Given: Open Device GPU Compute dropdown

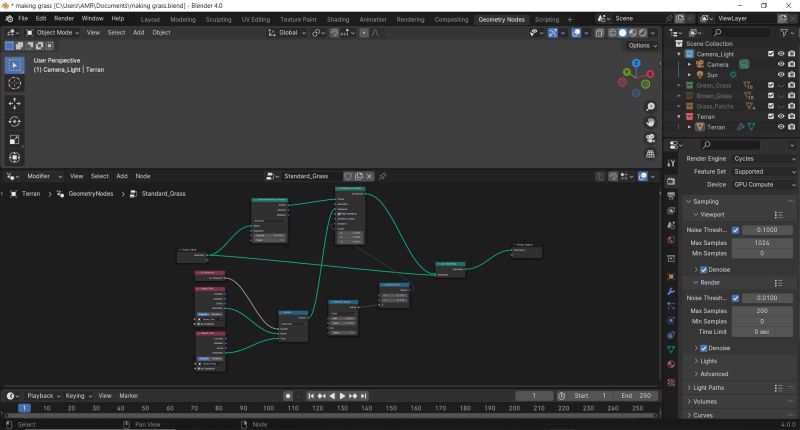Looking at the screenshot, I should click(764, 185).
